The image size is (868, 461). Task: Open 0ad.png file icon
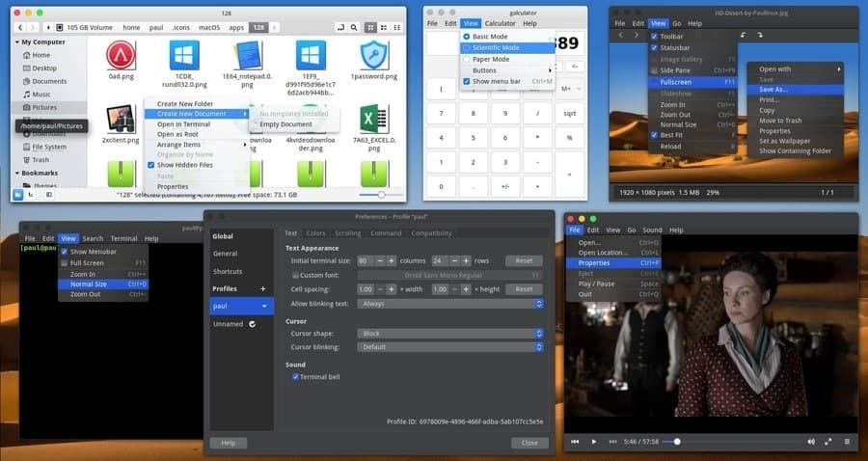coord(121,55)
